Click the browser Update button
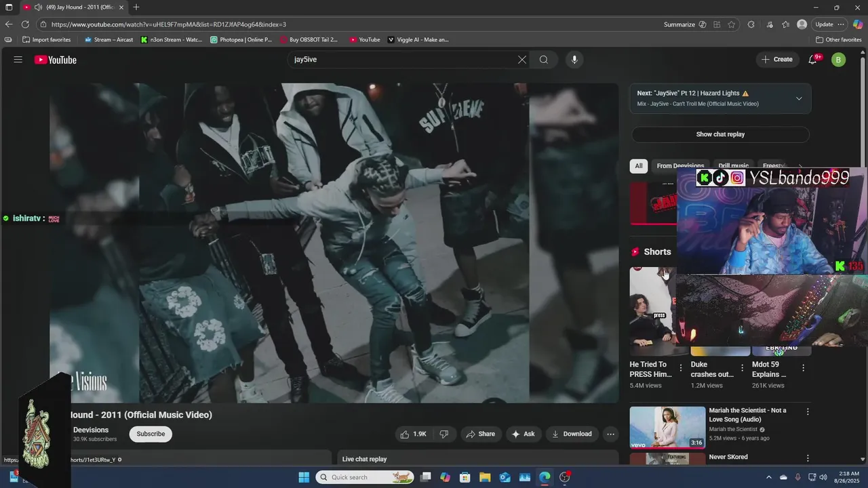The height and width of the screenshot is (488, 868). [830, 24]
